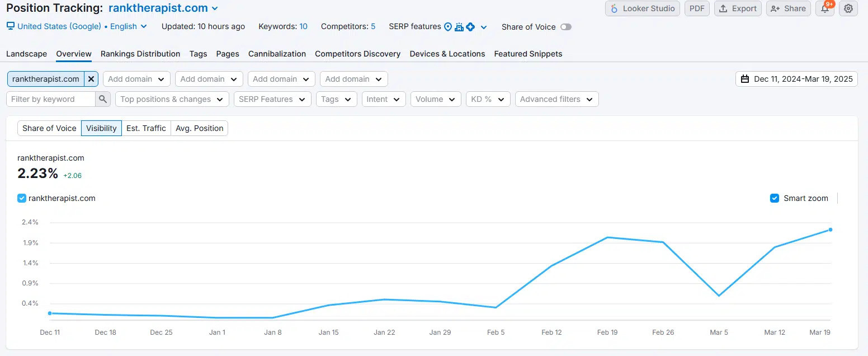Click the local pack pin SERP icon
Image resolution: width=868 pixels, height=356 pixels.
pos(447,27)
